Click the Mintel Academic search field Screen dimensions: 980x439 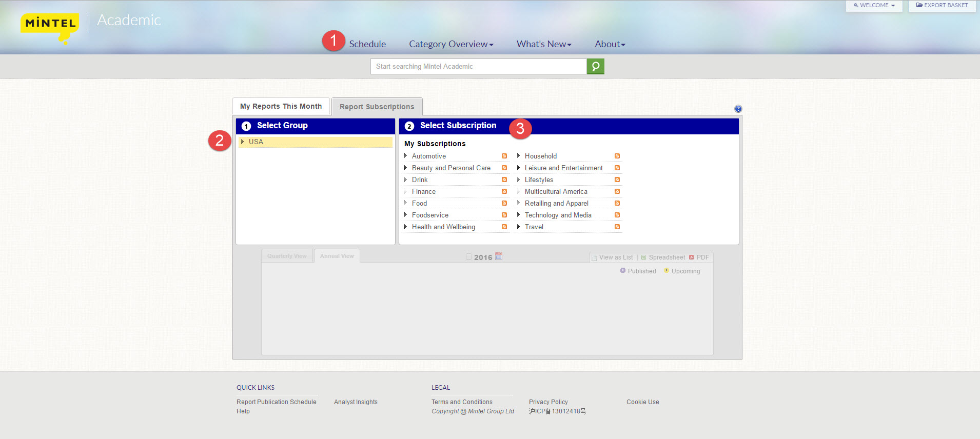click(x=479, y=66)
